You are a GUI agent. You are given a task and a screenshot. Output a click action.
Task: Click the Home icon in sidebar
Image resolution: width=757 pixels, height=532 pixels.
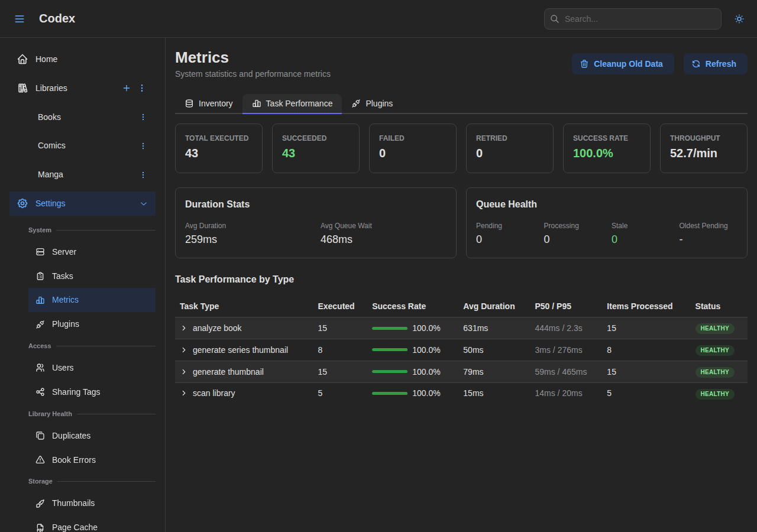click(22, 59)
